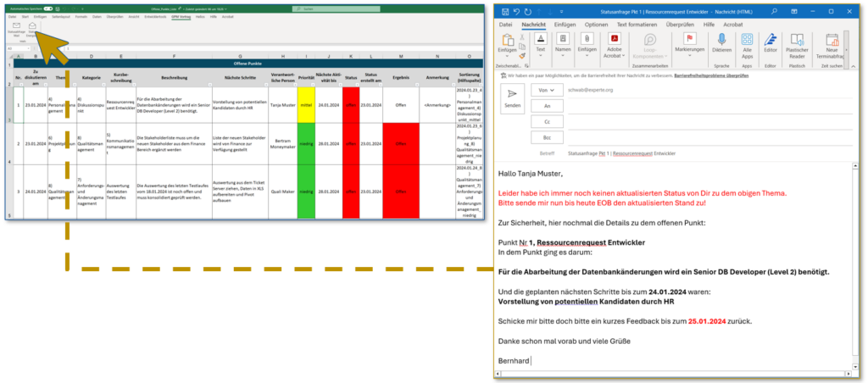868x383 pixels.
Task: Click the message body scrollbar up arrow
Action: tap(855, 165)
